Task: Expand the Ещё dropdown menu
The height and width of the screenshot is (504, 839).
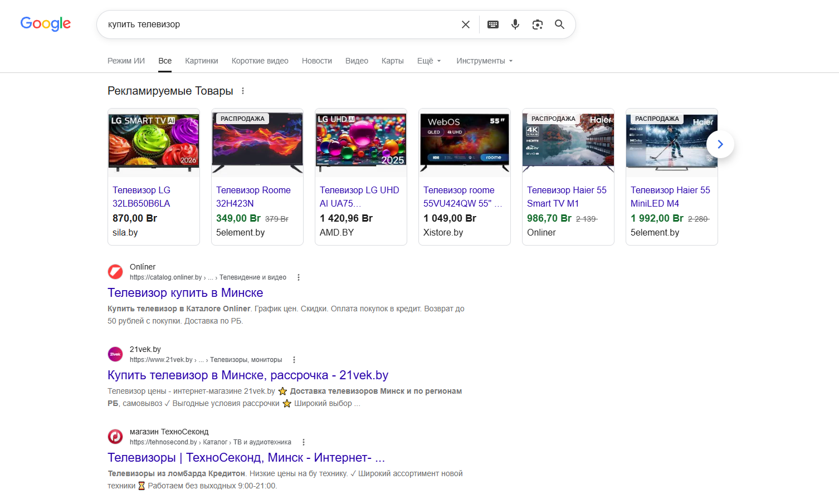Action: (429, 61)
